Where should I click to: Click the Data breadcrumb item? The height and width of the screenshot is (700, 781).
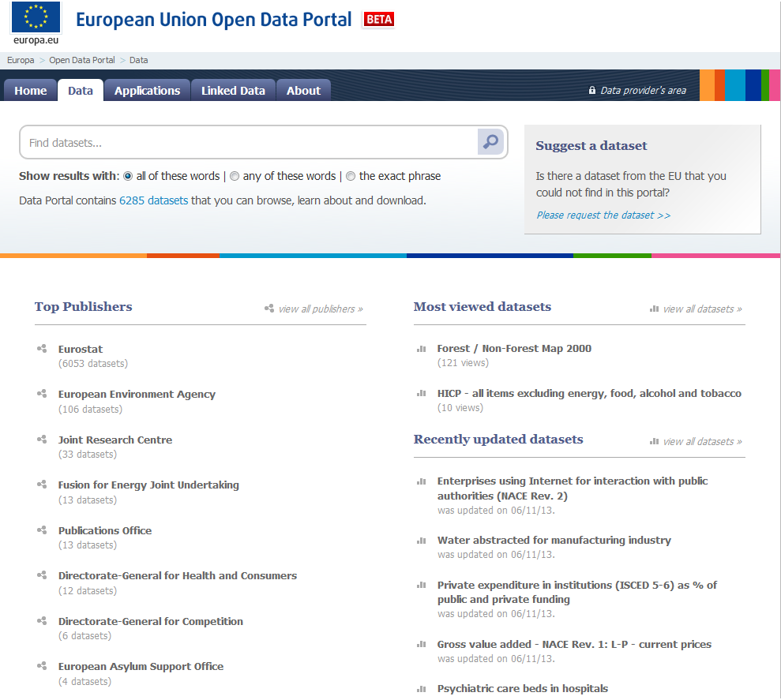tap(138, 60)
